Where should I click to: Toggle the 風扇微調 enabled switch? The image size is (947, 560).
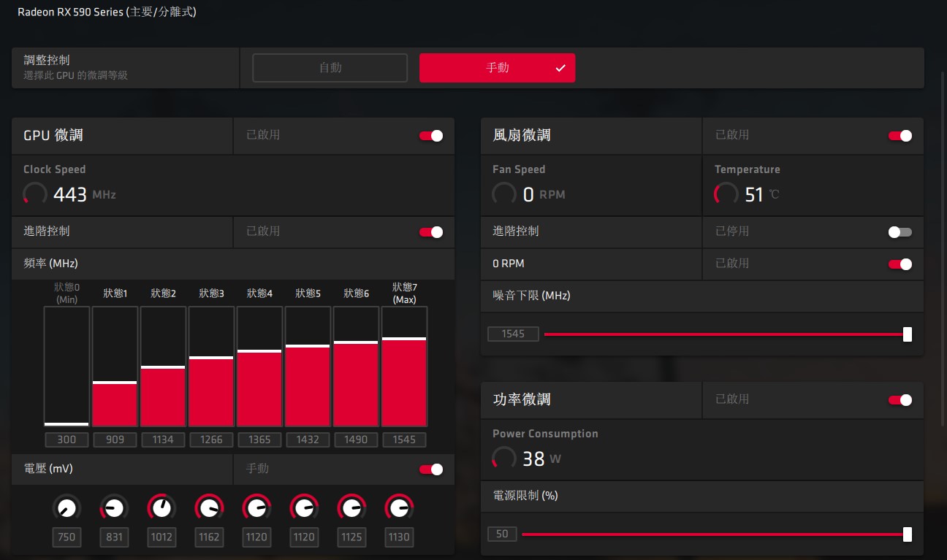point(900,136)
